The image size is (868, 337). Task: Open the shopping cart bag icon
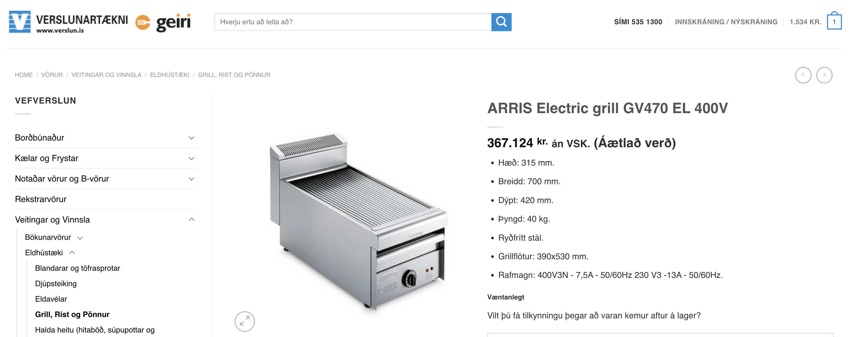(x=834, y=21)
